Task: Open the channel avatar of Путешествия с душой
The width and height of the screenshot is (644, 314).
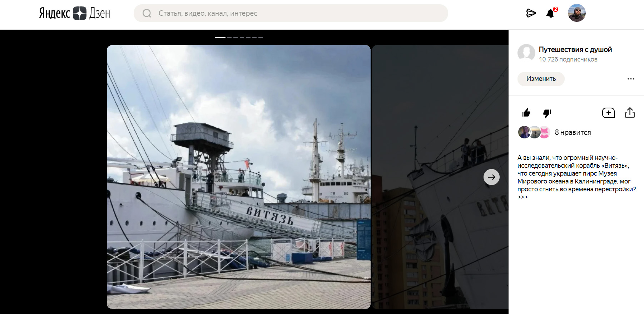Action: point(526,53)
